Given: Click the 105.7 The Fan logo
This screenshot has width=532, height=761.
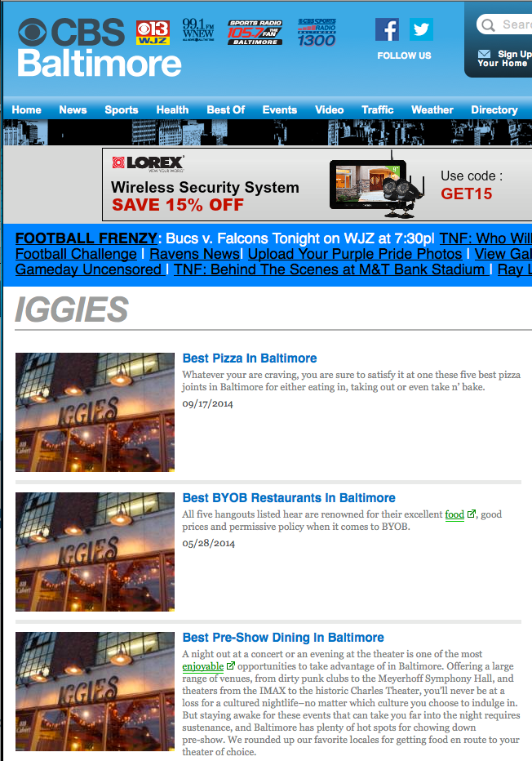Looking at the screenshot, I should [x=255, y=33].
